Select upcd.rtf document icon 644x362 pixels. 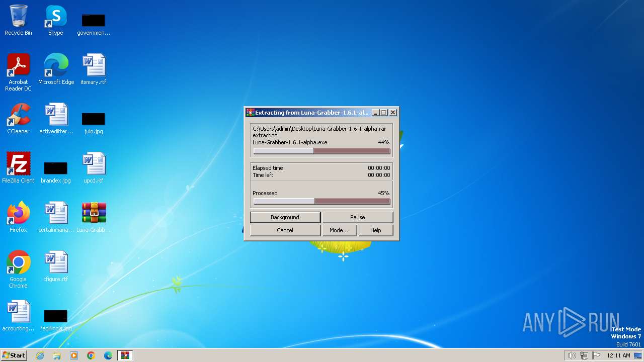coord(94,168)
